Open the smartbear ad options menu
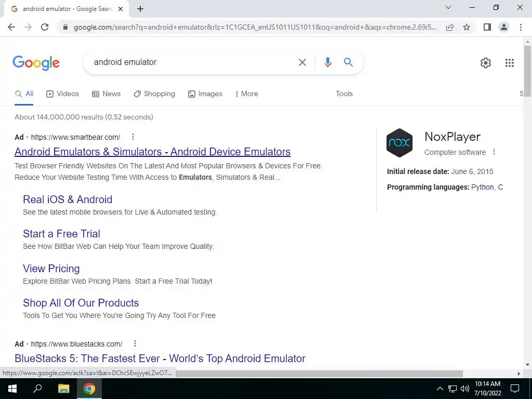The image size is (532, 399). pyautogui.click(x=133, y=137)
